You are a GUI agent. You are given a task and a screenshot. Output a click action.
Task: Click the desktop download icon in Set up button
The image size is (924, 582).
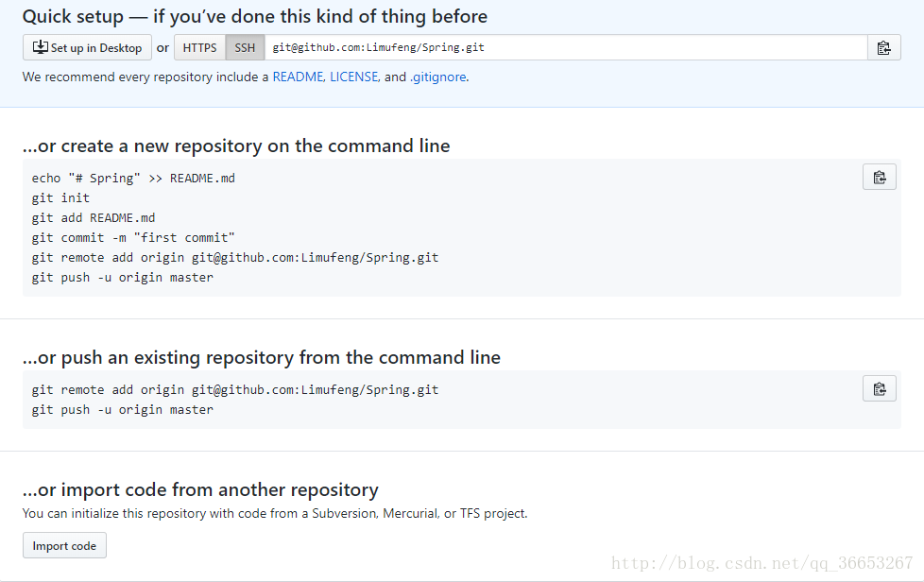(40, 47)
